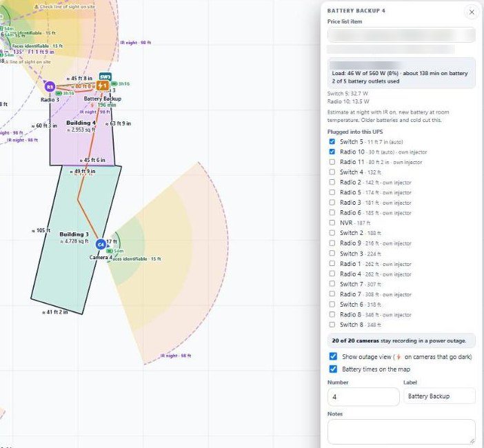Viewport: 484px width, 448px height.
Task: Check Radio 1 in the plugged list
Action: (332, 263)
